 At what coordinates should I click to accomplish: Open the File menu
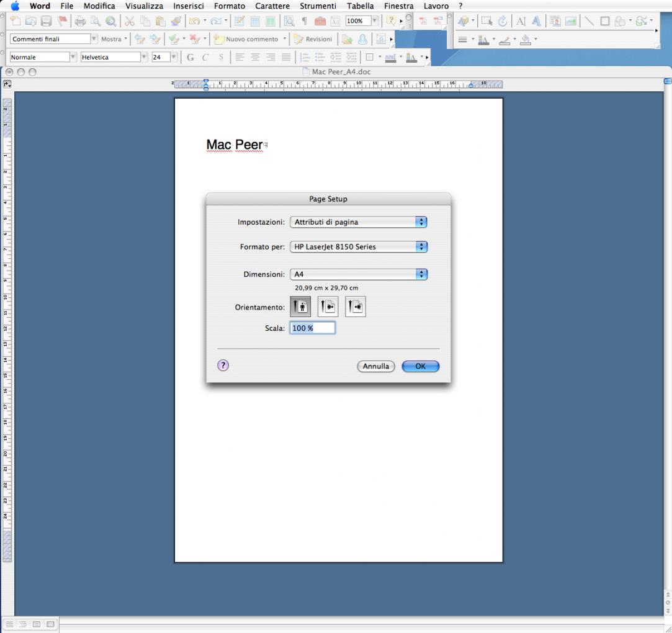(66, 6)
